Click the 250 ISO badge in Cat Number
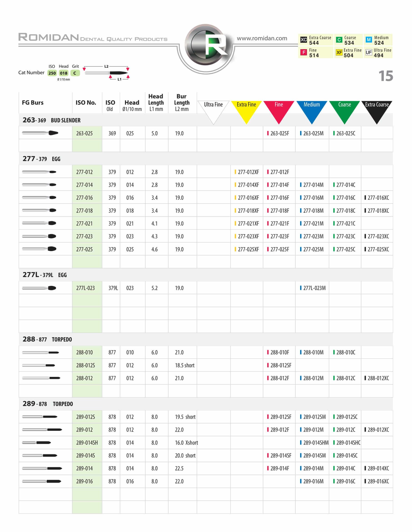 pyautogui.click(x=52, y=73)
